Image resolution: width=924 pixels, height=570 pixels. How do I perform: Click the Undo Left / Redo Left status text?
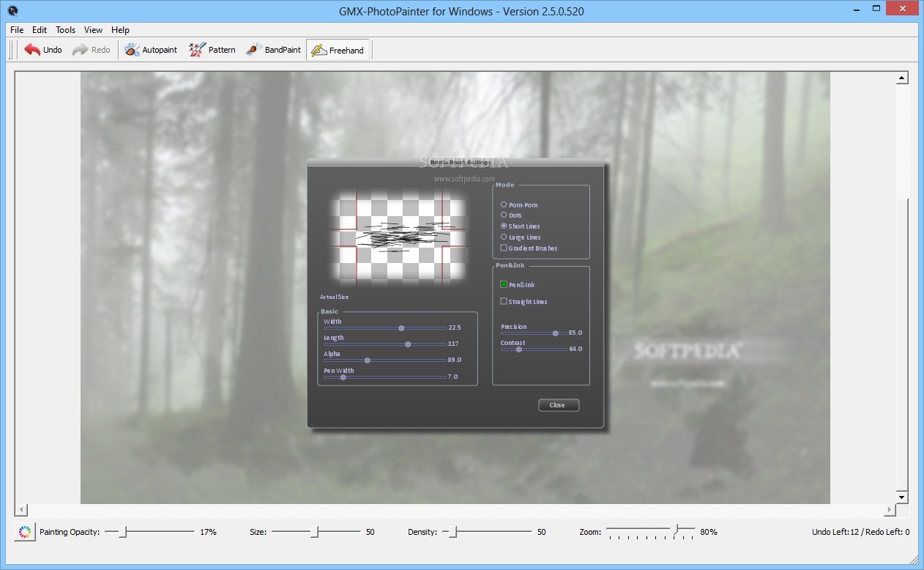861,532
